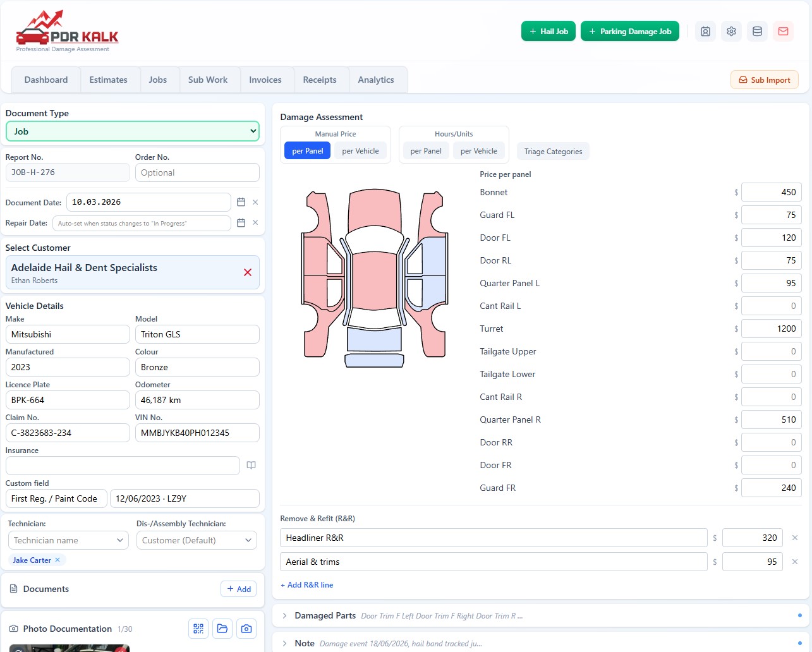This screenshot has width=812, height=652.
Task: Open the camera icon in Photo Documentation
Action: click(x=246, y=629)
